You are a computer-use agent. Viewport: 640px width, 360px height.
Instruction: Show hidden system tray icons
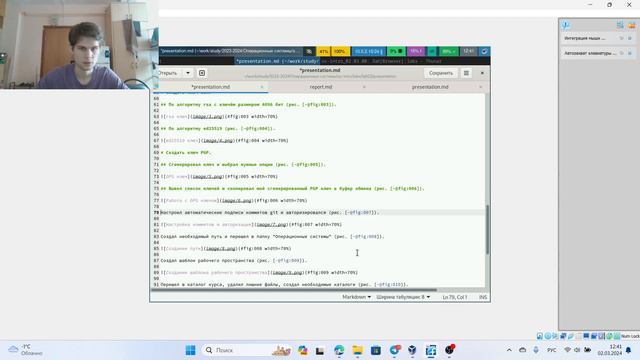(509, 350)
